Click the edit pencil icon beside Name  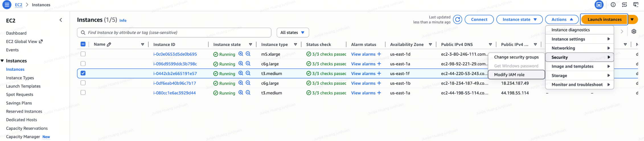coord(109,44)
